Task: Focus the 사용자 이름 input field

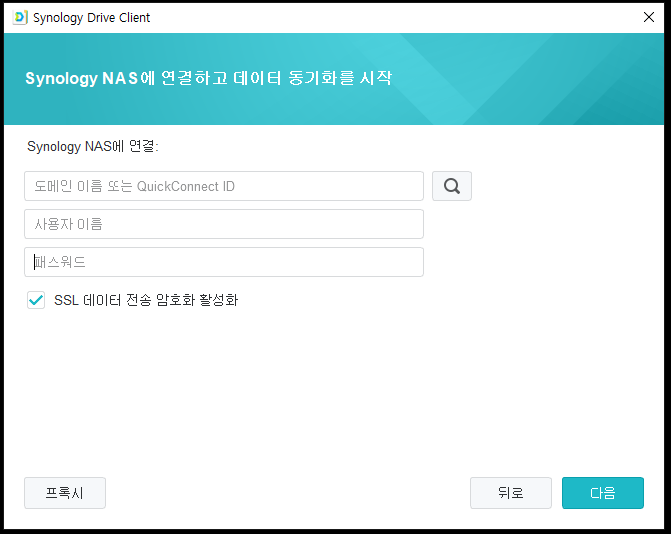Action: pyautogui.click(x=224, y=224)
